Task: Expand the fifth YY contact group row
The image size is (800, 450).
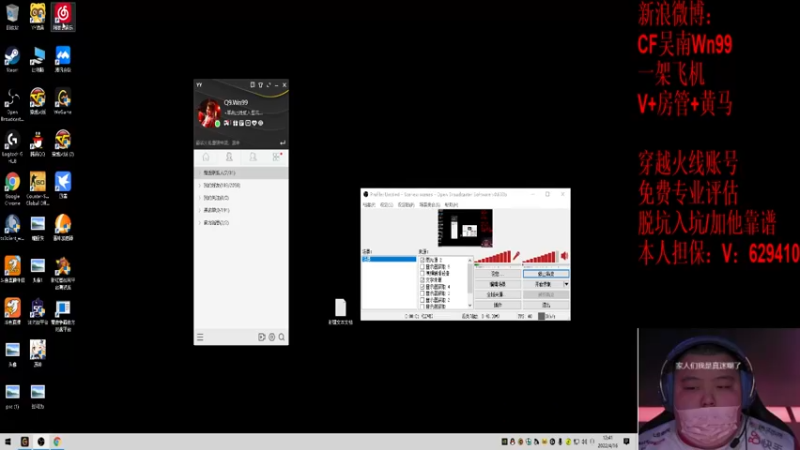Action: 241,223
